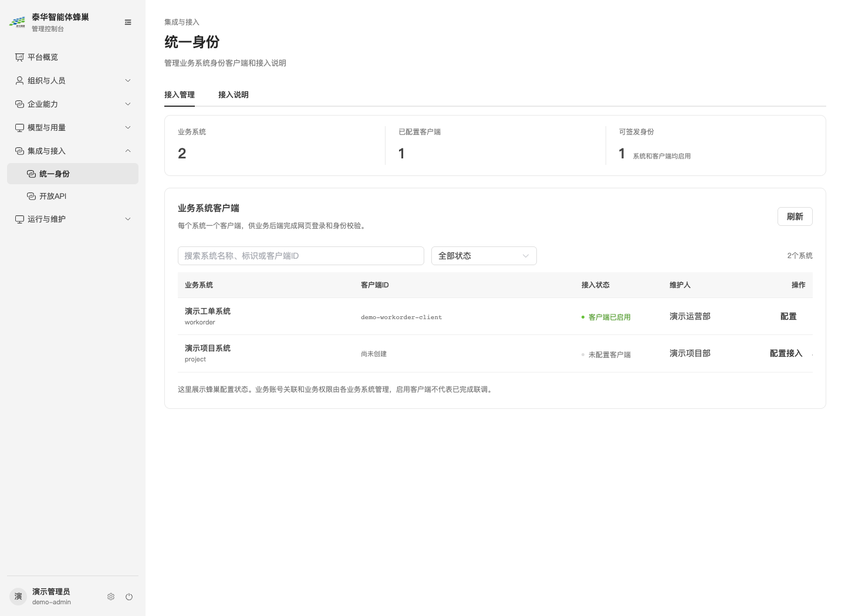Collapse the 集成与接入 chevron
The width and height of the screenshot is (845, 616).
coord(128,151)
